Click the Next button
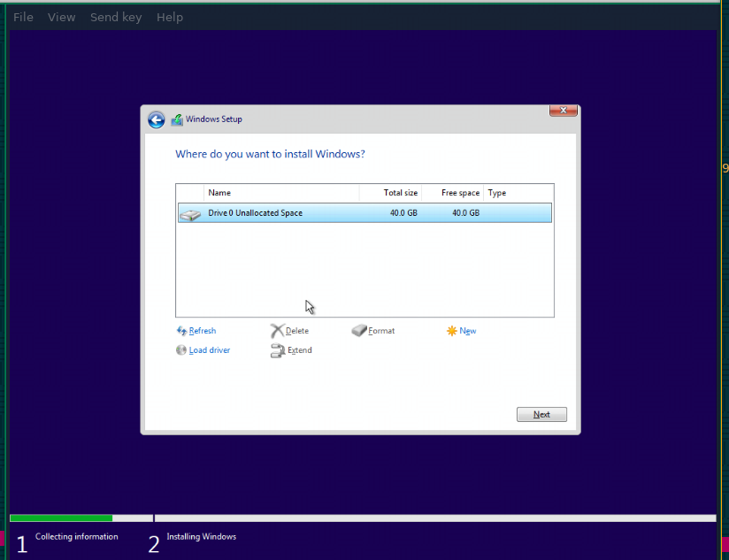Viewport: 729px width, 560px height. [541, 415]
